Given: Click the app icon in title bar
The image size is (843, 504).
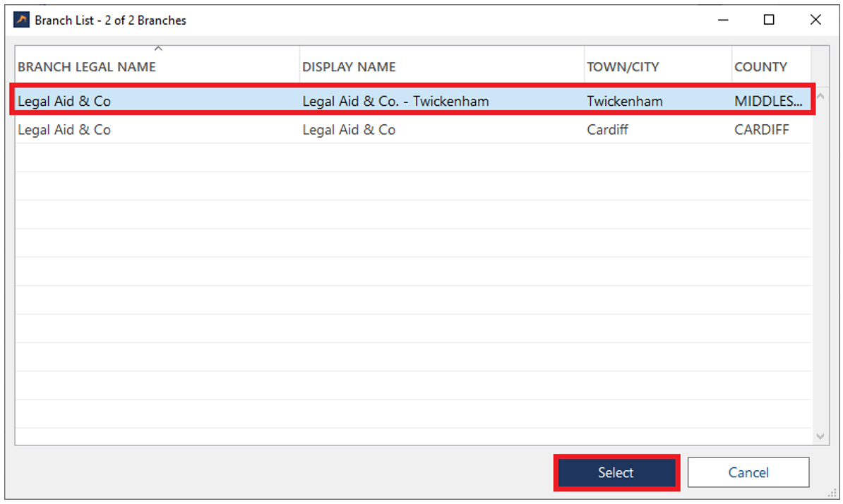Looking at the screenshot, I should click(x=22, y=20).
